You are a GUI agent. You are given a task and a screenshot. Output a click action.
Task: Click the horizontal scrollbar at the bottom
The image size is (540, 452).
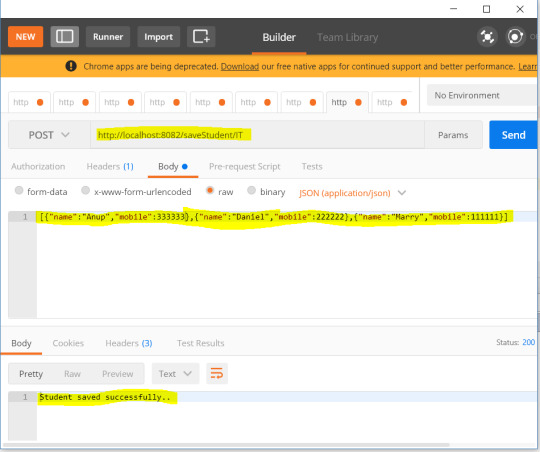tap(226, 444)
